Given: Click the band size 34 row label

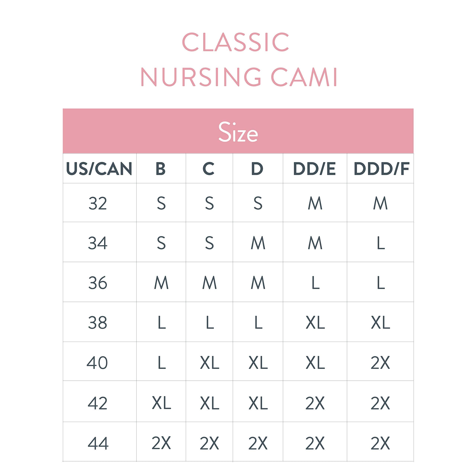Looking at the screenshot, I should pos(98,243).
